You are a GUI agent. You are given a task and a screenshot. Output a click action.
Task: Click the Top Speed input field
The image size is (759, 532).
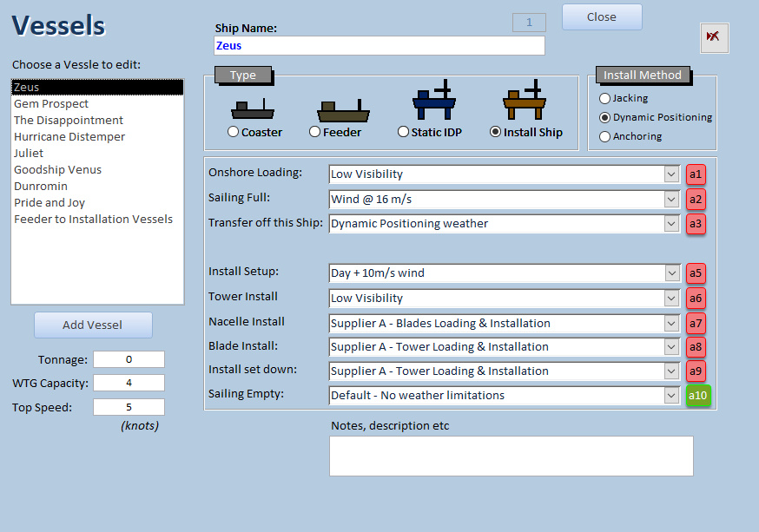[x=129, y=407]
